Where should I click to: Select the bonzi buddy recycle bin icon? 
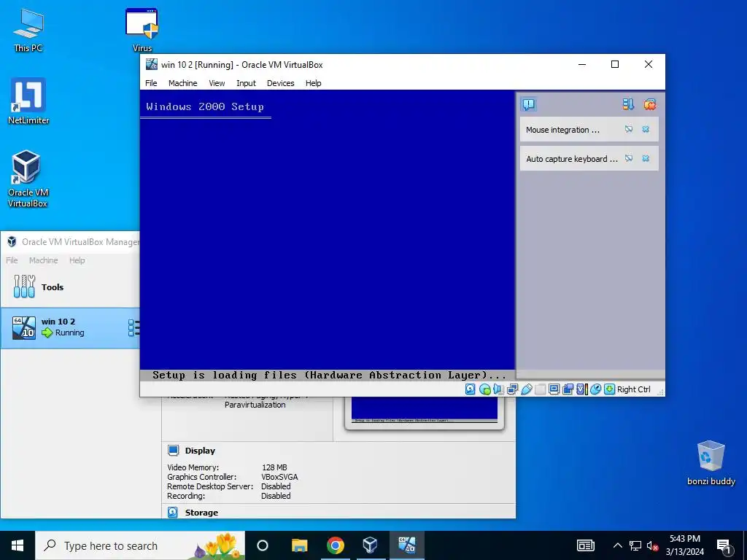point(711,463)
